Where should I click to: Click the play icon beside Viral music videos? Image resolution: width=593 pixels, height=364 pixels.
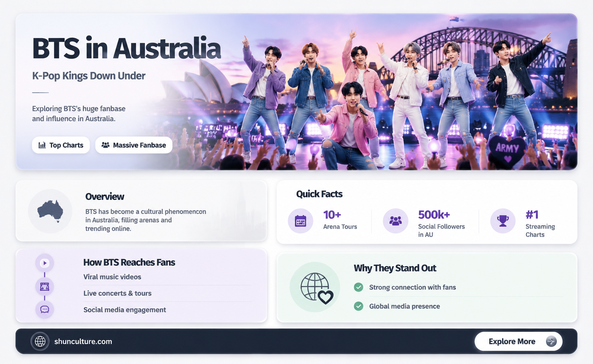tap(44, 263)
